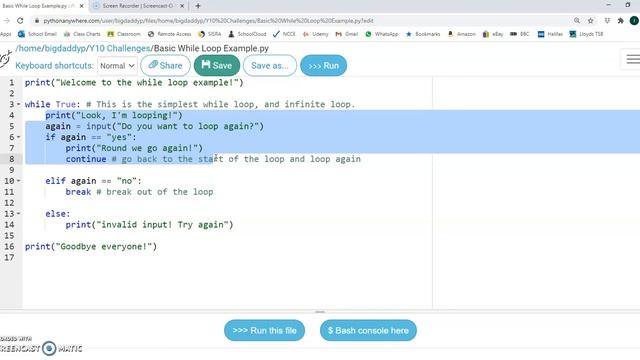
Task: Click the console panel splitter handle
Action: coord(320,312)
